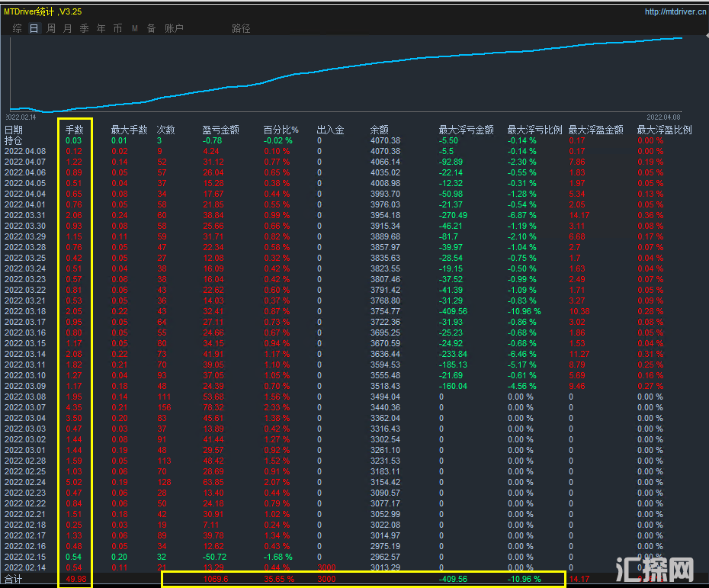
Task: Click the 合计 totals row label
Action: pos(13,580)
